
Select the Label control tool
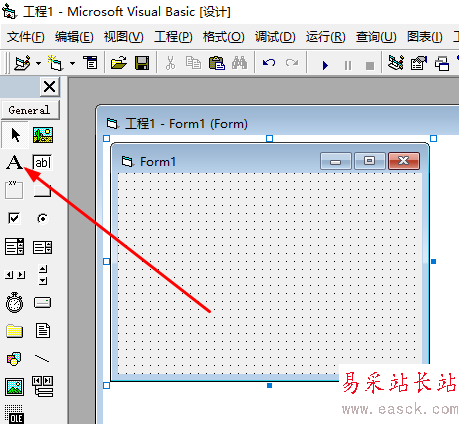[14, 162]
